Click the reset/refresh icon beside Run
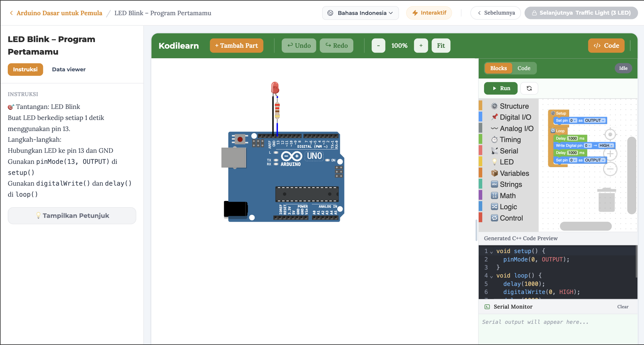The width and height of the screenshot is (644, 345). 529,88
